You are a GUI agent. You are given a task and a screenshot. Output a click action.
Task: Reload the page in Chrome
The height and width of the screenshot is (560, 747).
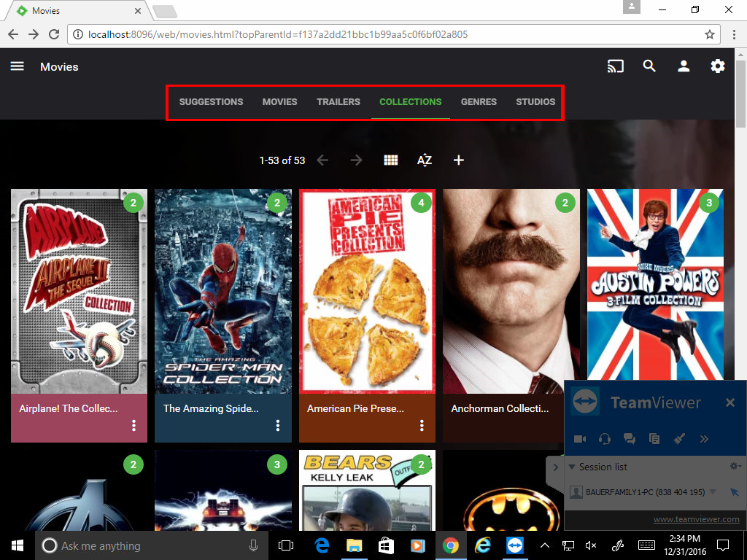pos(54,34)
